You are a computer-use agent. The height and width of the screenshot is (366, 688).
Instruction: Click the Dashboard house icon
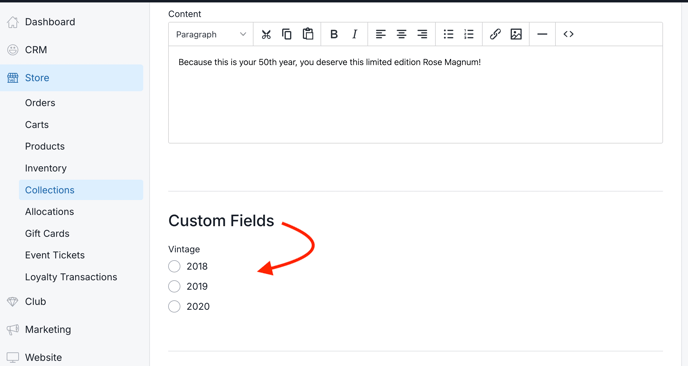pyautogui.click(x=13, y=22)
